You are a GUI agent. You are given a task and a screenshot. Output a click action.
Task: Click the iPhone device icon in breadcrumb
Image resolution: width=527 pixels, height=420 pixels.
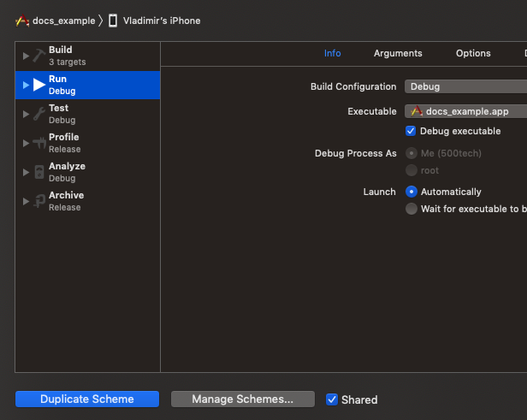tap(112, 21)
